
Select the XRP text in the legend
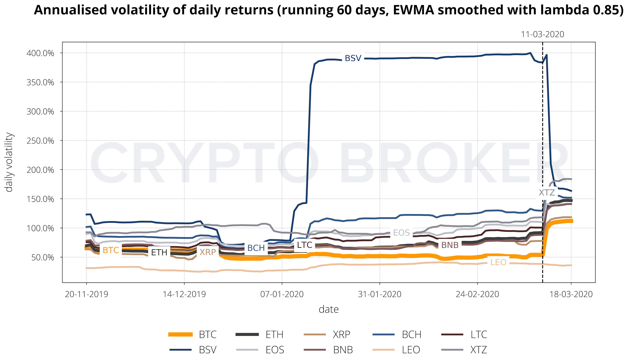[341, 335]
